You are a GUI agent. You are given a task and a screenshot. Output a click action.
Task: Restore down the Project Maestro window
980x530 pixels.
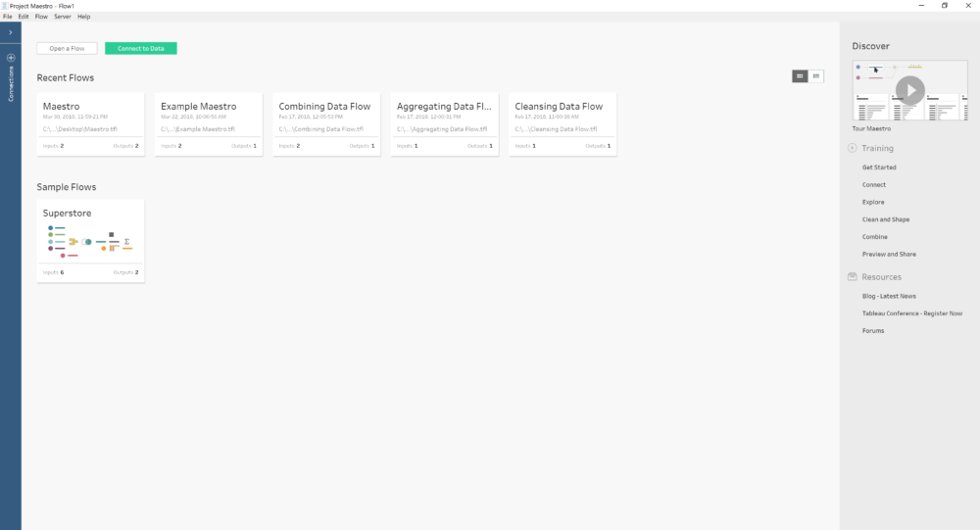coord(945,6)
